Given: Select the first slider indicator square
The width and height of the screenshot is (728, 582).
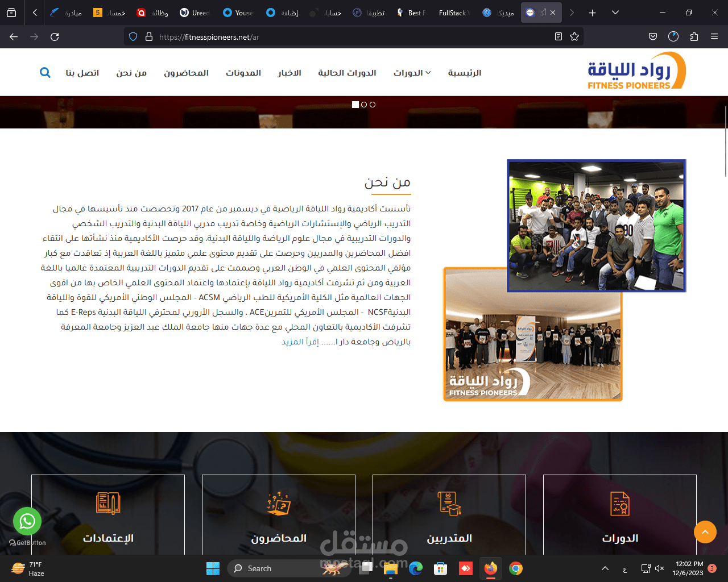Looking at the screenshot, I should (x=355, y=105).
